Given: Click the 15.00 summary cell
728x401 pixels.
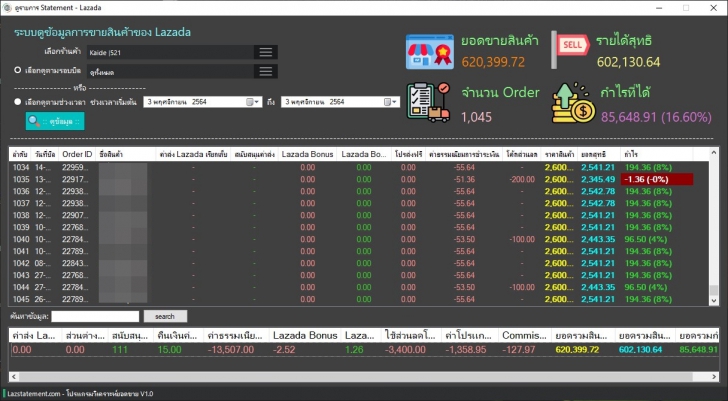Looking at the screenshot, I should pyautogui.click(x=169, y=349).
